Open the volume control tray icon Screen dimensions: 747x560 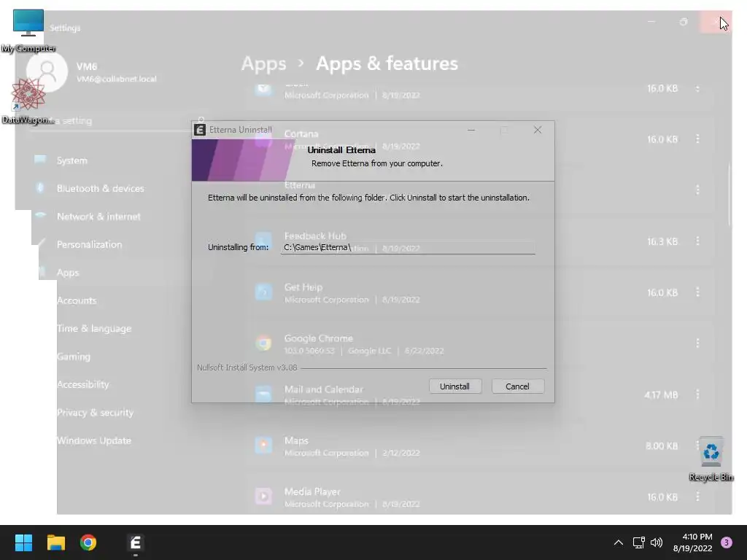point(657,542)
